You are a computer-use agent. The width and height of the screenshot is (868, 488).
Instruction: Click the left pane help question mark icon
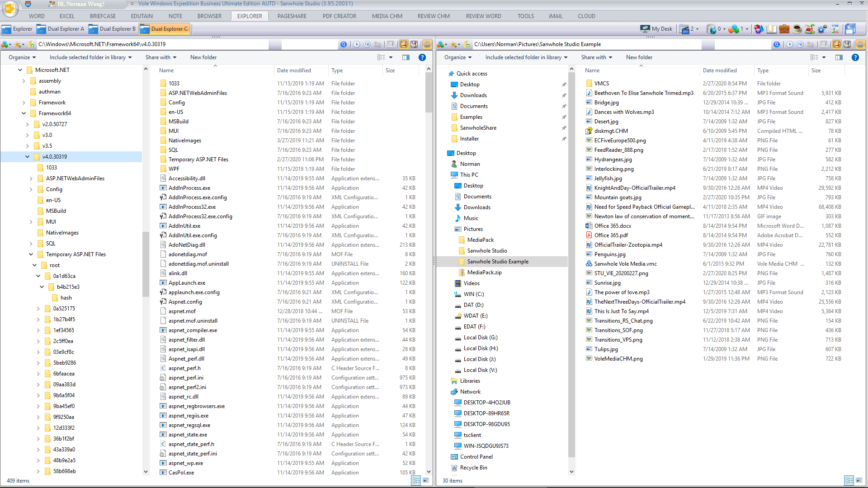pyautogui.click(x=422, y=57)
